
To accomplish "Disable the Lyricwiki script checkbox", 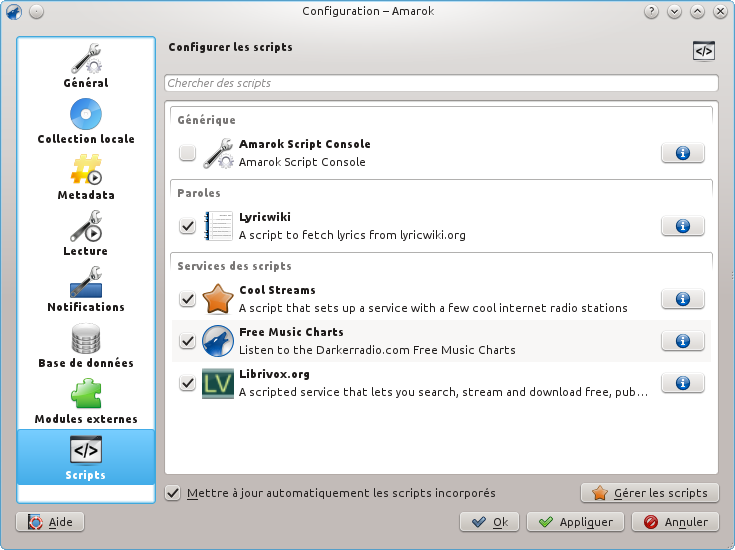I will (x=188, y=226).
